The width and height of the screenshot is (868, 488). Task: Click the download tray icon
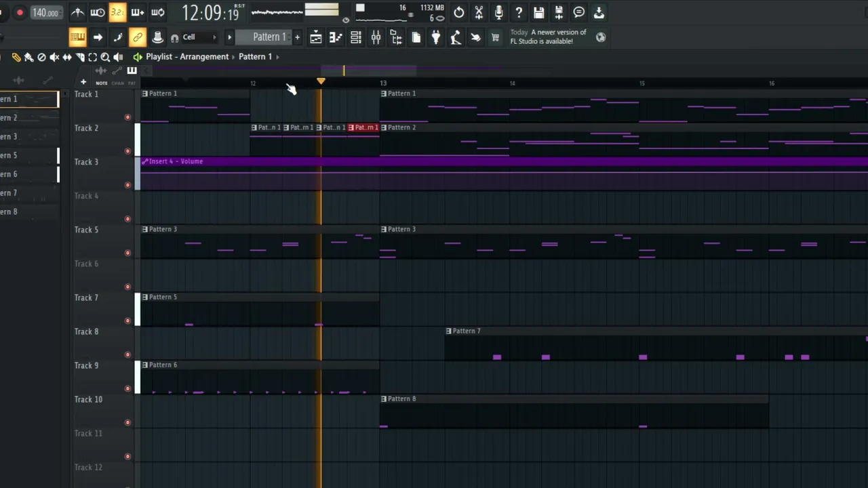(x=599, y=12)
